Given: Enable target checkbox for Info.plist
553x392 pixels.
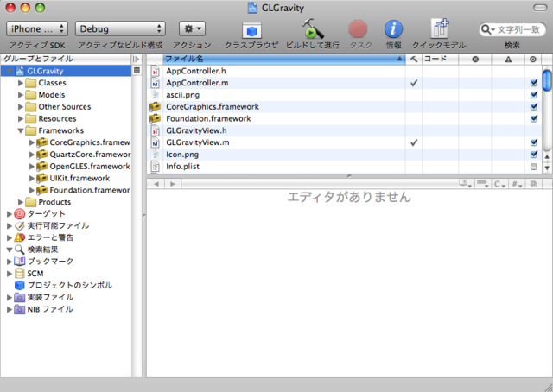Looking at the screenshot, I should [x=534, y=167].
